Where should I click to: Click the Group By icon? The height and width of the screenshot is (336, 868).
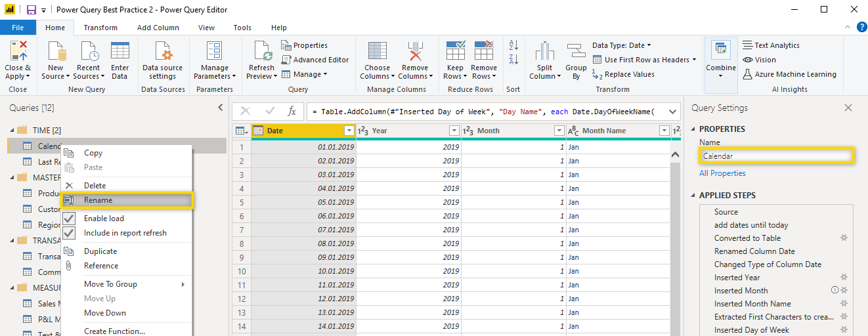click(x=576, y=51)
